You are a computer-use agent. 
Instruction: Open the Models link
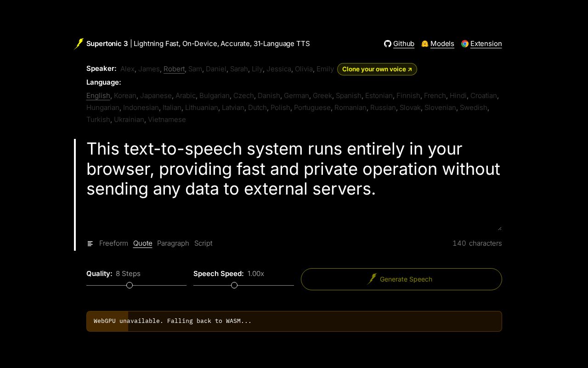coord(442,44)
